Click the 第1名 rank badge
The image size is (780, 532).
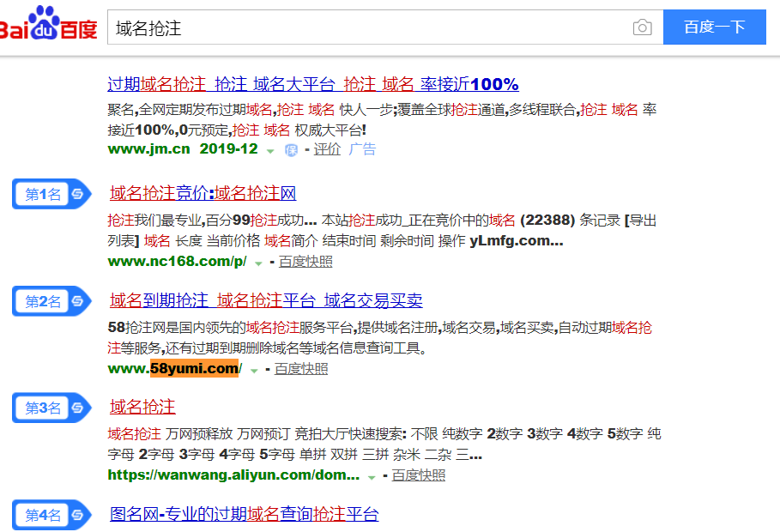51,194
